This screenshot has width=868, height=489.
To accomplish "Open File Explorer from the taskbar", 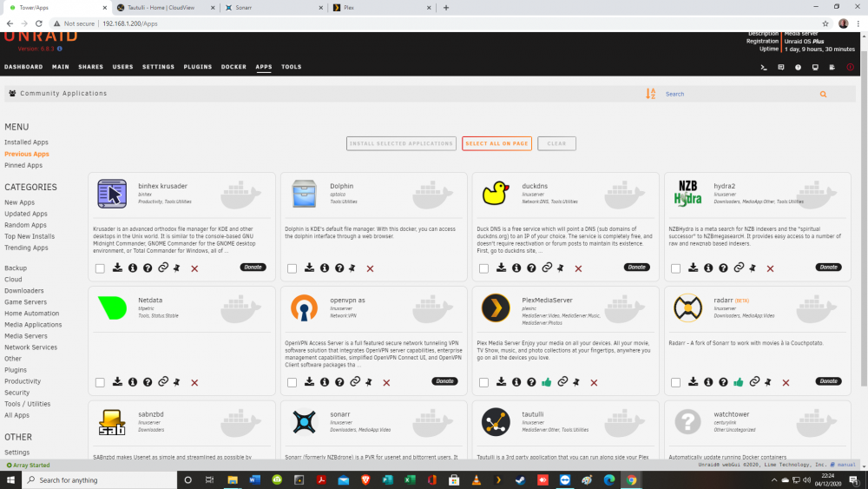I will (233, 480).
